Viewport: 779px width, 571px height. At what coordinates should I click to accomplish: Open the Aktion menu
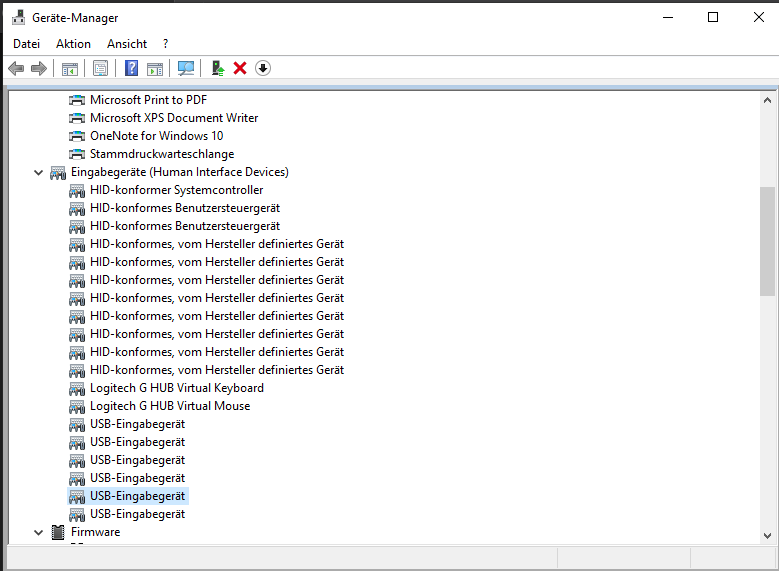(74, 44)
